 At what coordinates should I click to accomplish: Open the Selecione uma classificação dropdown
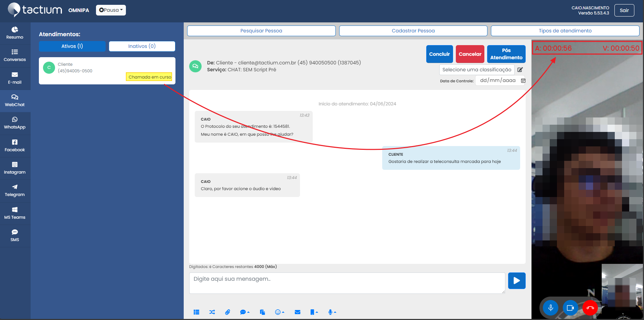(x=477, y=70)
